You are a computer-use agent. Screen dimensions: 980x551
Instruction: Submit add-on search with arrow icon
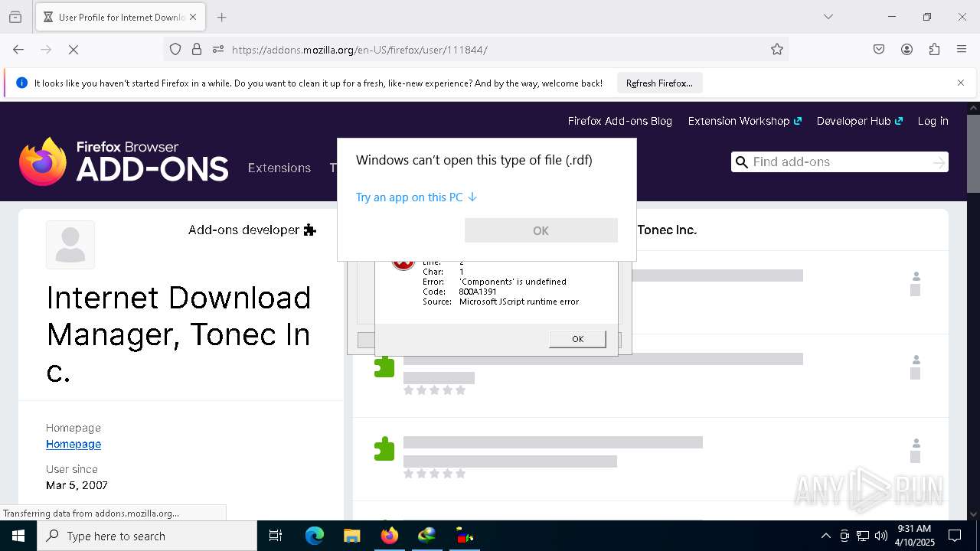click(x=939, y=162)
